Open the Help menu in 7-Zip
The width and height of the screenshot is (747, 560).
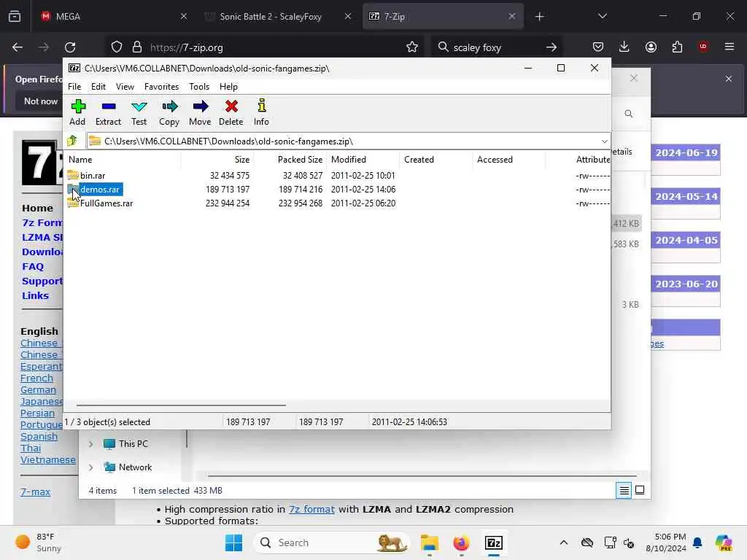(x=228, y=87)
